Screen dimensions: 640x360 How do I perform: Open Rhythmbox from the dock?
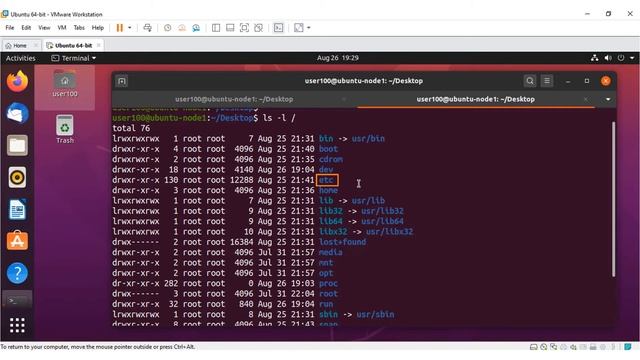17,177
